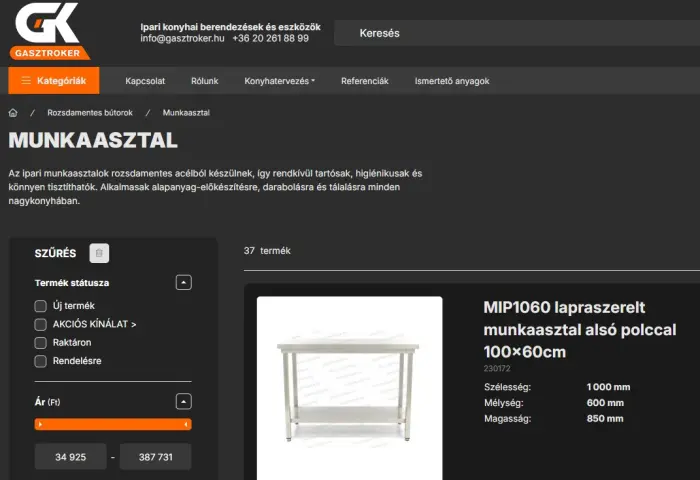Open MIP1060 lapraszerelt munkaasztal product title
Screen dimensions: 700x480
point(579,330)
